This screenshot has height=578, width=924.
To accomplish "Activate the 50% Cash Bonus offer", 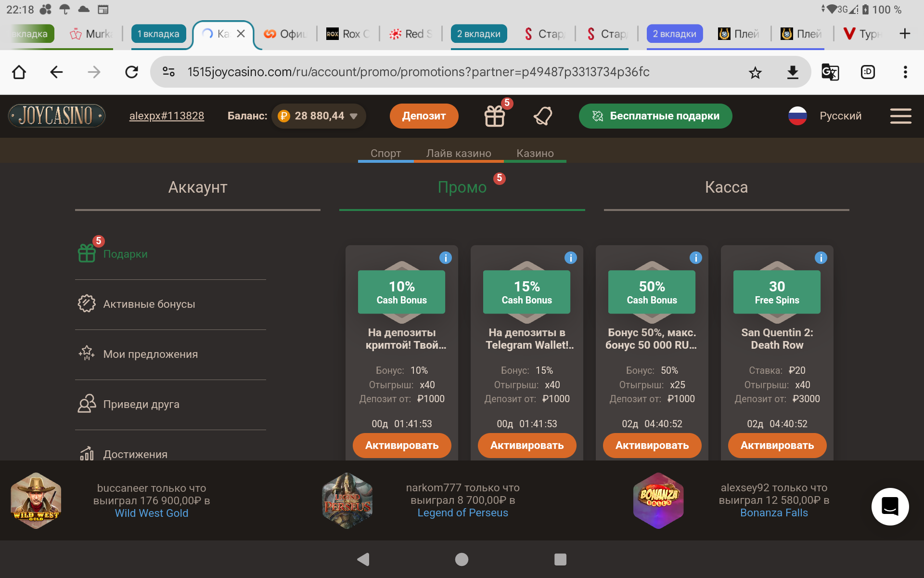I will pyautogui.click(x=652, y=446).
